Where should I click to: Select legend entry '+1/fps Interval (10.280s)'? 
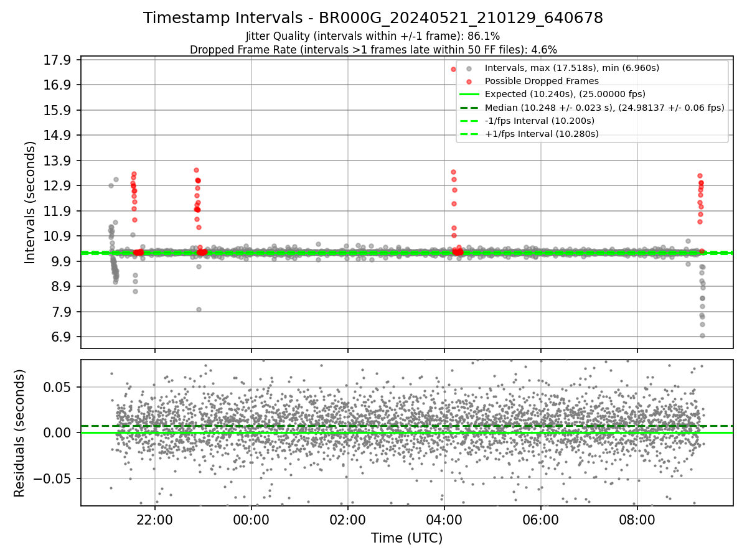pos(542,134)
